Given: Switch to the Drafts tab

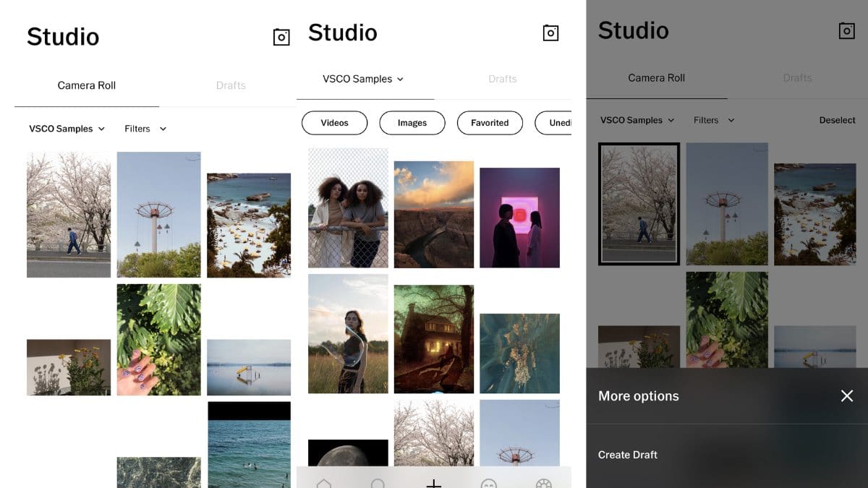Looking at the screenshot, I should (231, 85).
